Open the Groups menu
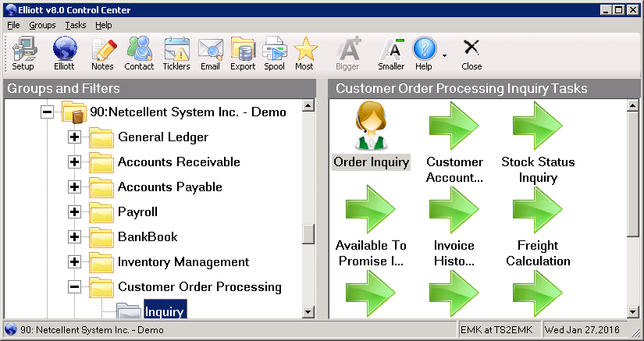Screen dimensions: 644x341 pos(42,25)
